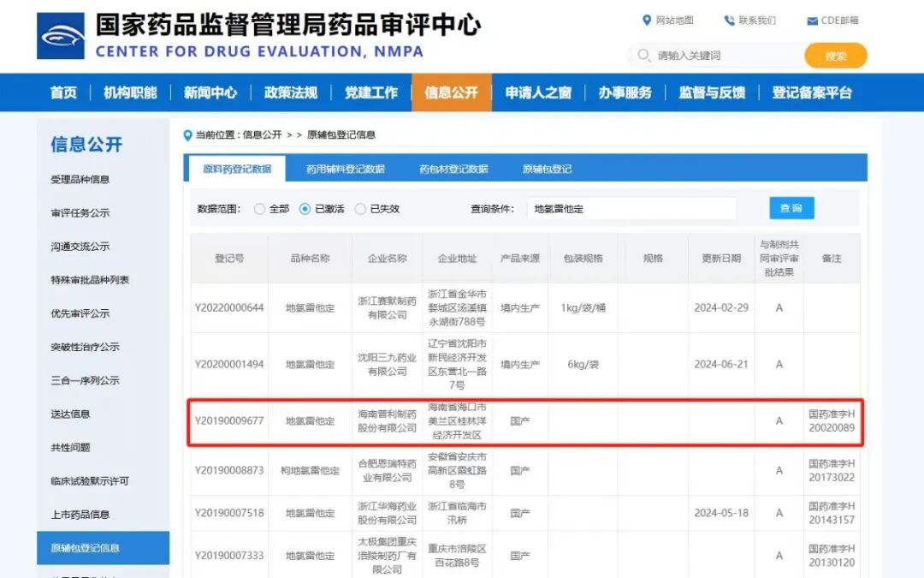The image size is (924, 578).
Task: Click the 网站地图 location pin icon
Action: click(x=647, y=21)
